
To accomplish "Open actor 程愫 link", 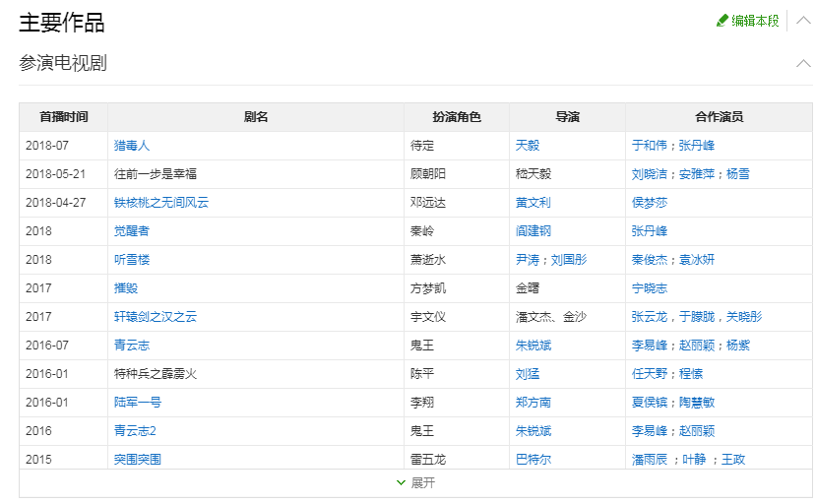I will [x=691, y=374].
